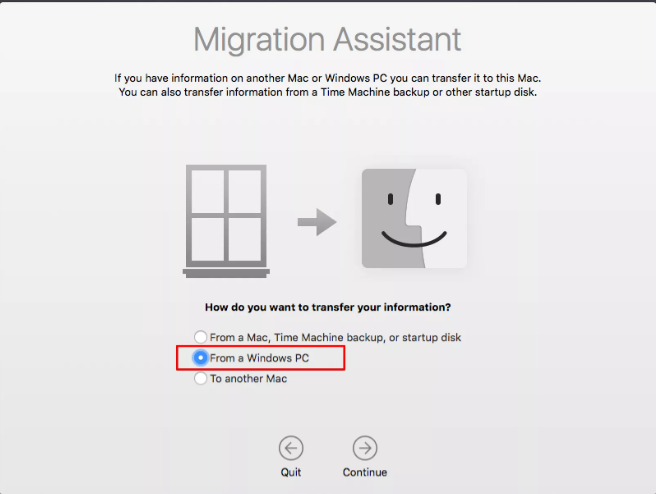The width and height of the screenshot is (656, 494).
Task: Click the Continue forward-arrow icon
Action: click(x=365, y=448)
